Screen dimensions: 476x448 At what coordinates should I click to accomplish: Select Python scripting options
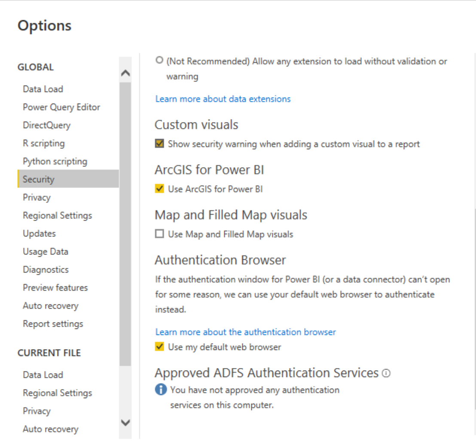click(55, 161)
